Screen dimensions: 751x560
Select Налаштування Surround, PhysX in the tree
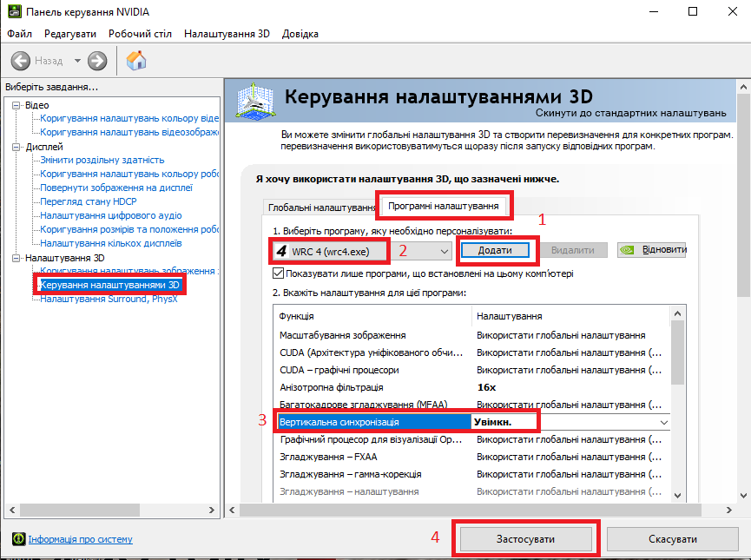(109, 299)
